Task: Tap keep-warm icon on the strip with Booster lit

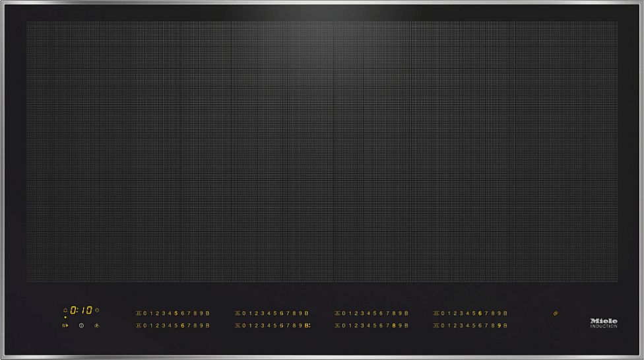Action: click(238, 326)
